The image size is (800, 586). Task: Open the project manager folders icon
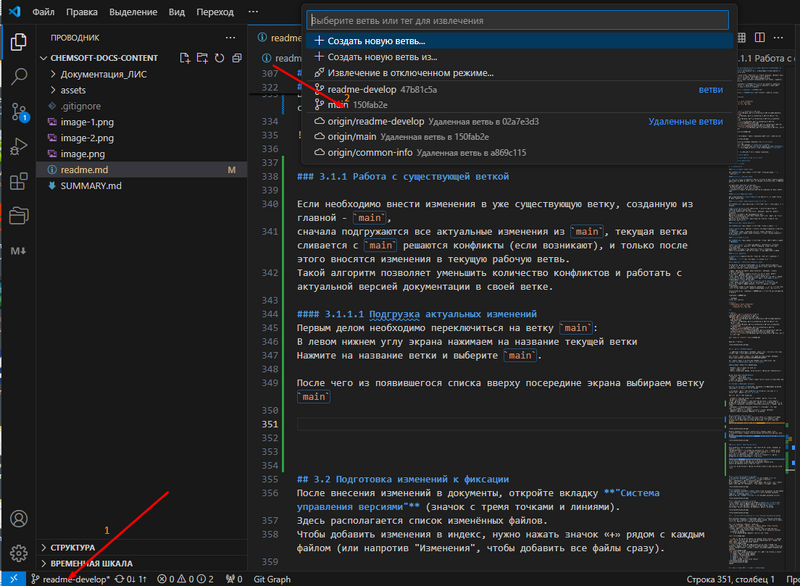tap(18, 216)
